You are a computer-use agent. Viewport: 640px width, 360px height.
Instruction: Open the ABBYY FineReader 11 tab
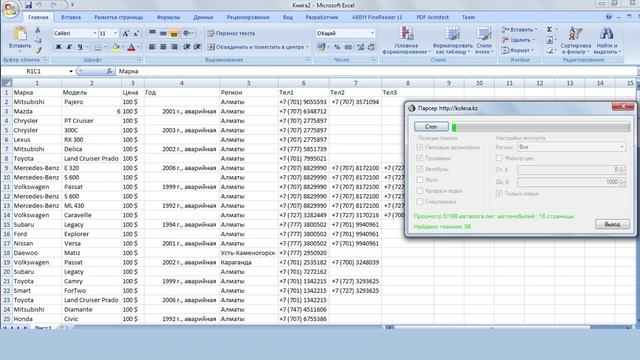pos(377,17)
